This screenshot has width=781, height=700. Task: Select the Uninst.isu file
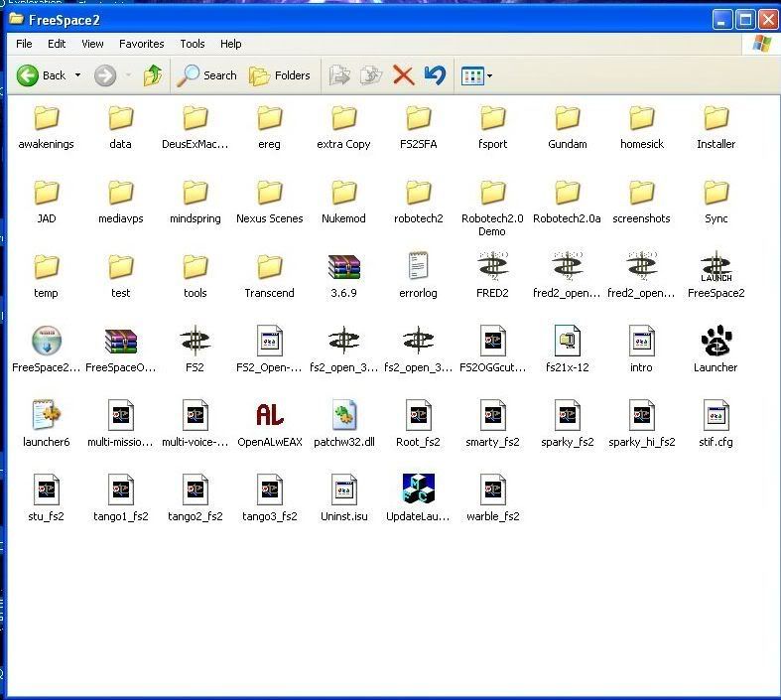(x=343, y=498)
